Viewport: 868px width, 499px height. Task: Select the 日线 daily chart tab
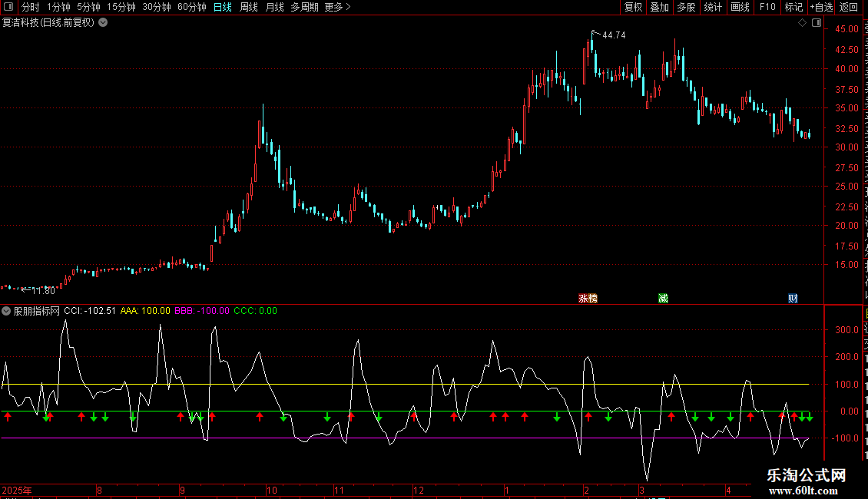(x=223, y=7)
